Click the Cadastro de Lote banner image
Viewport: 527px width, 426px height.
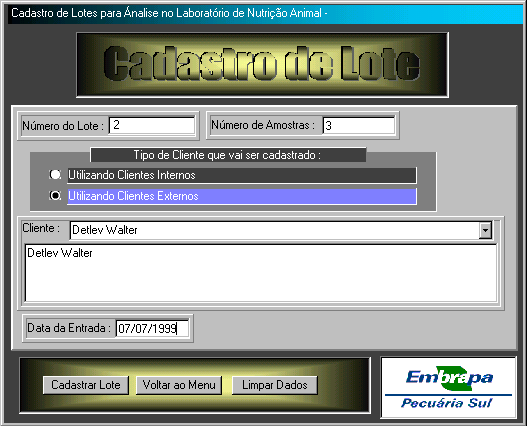tap(262, 65)
